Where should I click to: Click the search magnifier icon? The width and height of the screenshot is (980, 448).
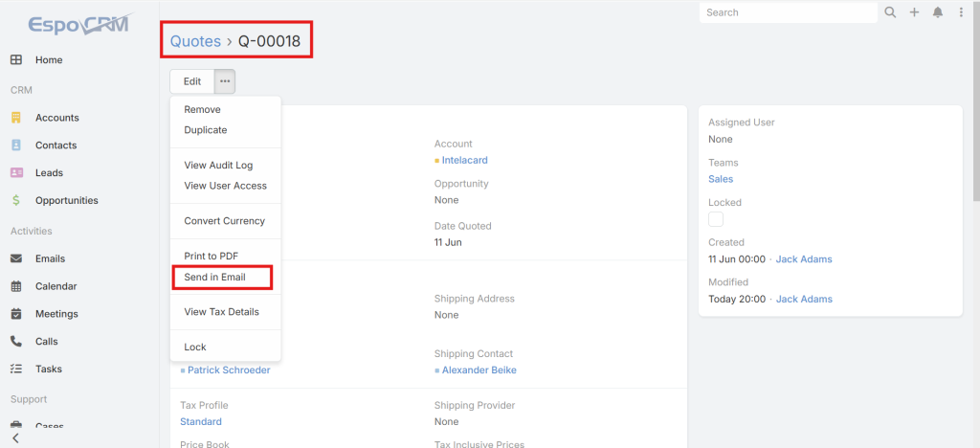coord(890,12)
